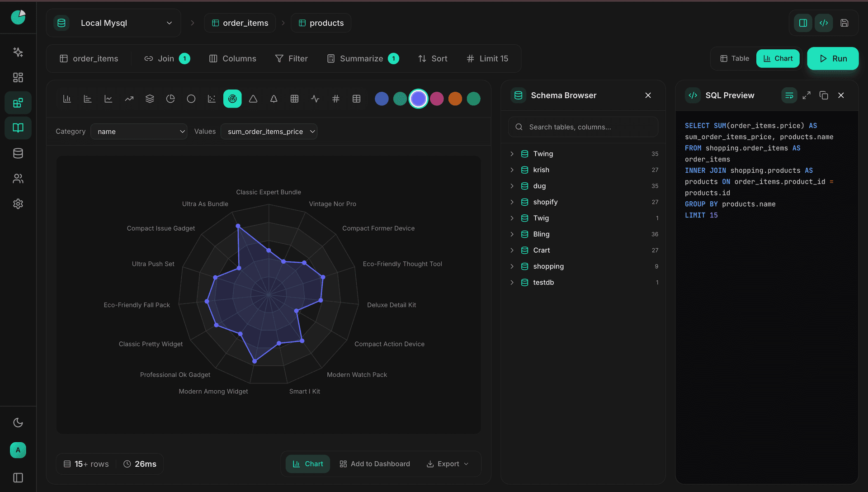Switch to the products tab in the breadcrumb
The width and height of the screenshot is (868, 492).
[321, 23]
